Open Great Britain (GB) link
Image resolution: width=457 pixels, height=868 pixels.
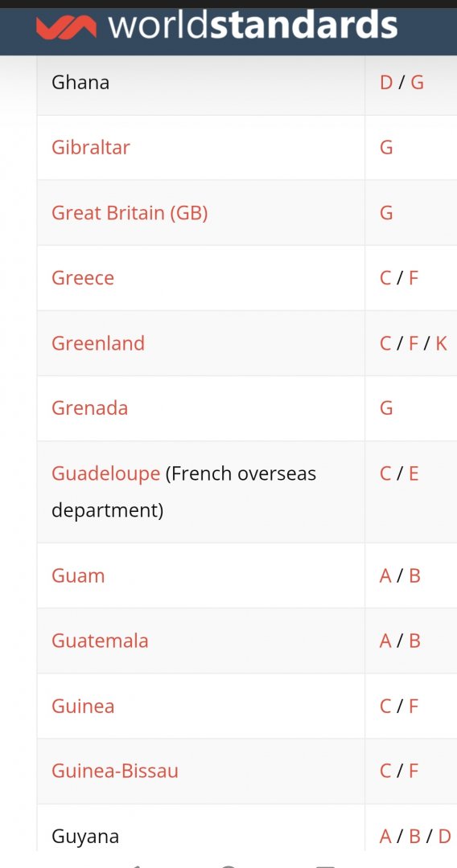point(130,212)
